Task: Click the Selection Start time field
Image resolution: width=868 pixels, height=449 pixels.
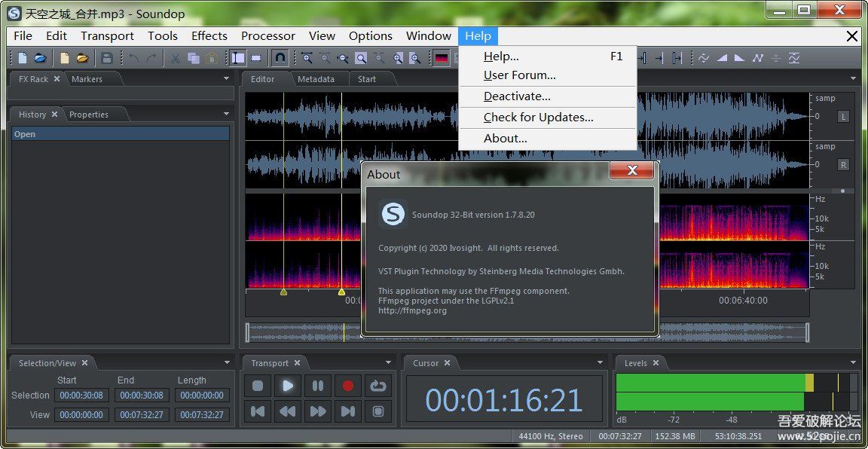Action: click(x=82, y=396)
